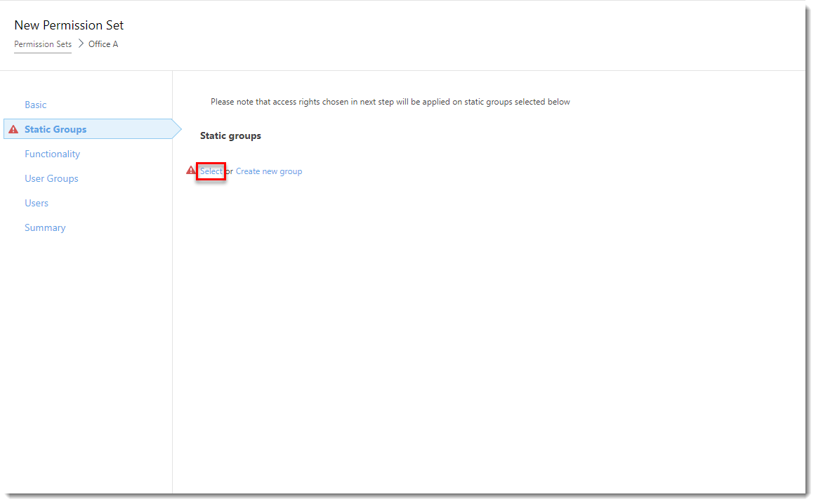This screenshot has height=504, width=816.
Task: Open the User Groups step
Action: pos(51,178)
